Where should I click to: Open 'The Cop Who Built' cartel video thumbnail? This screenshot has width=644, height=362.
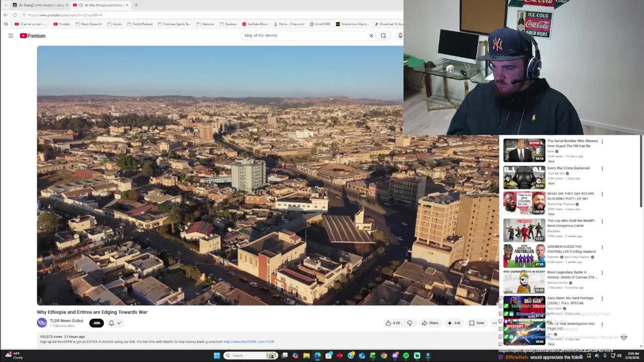[524, 230]
